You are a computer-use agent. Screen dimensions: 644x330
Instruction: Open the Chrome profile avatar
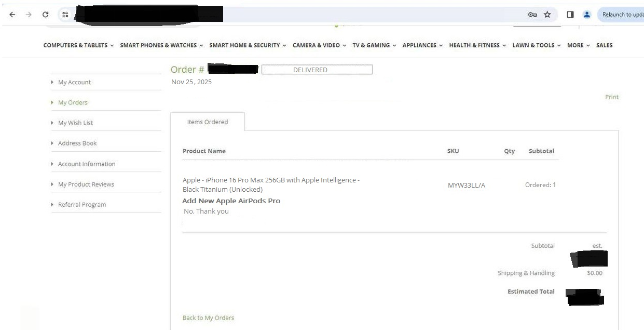(x=587, y=15)
